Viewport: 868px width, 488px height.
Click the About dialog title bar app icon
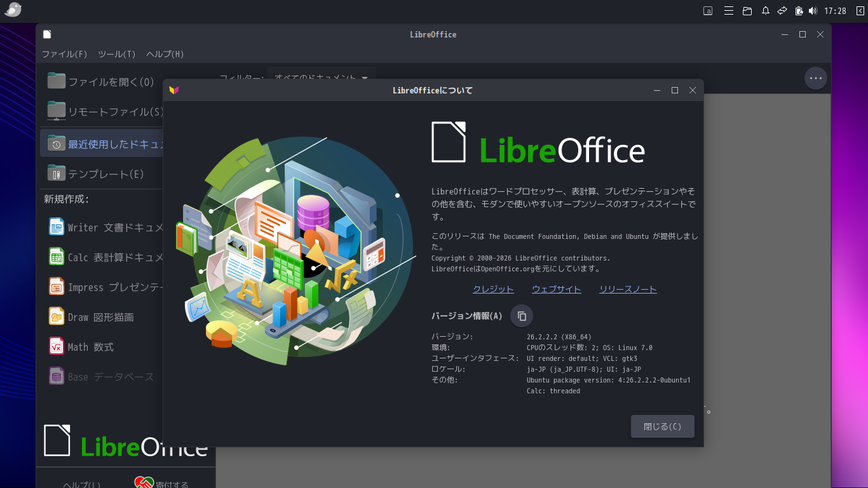tap(174, 90)
